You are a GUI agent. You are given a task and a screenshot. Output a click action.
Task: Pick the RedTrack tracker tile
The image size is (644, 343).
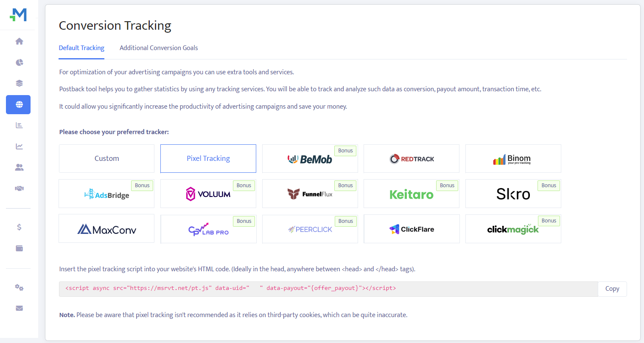click(411, 159)
